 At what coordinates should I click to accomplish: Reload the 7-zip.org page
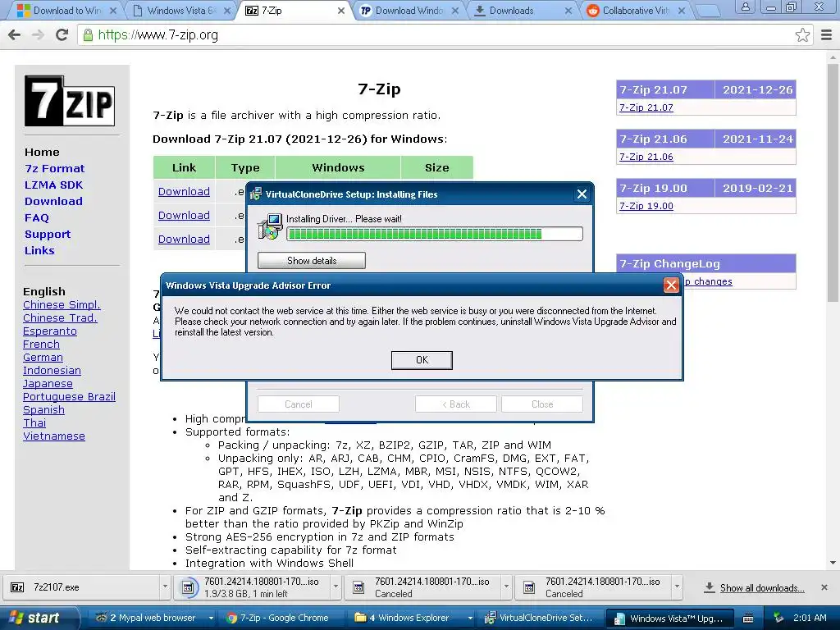(62, 35)
